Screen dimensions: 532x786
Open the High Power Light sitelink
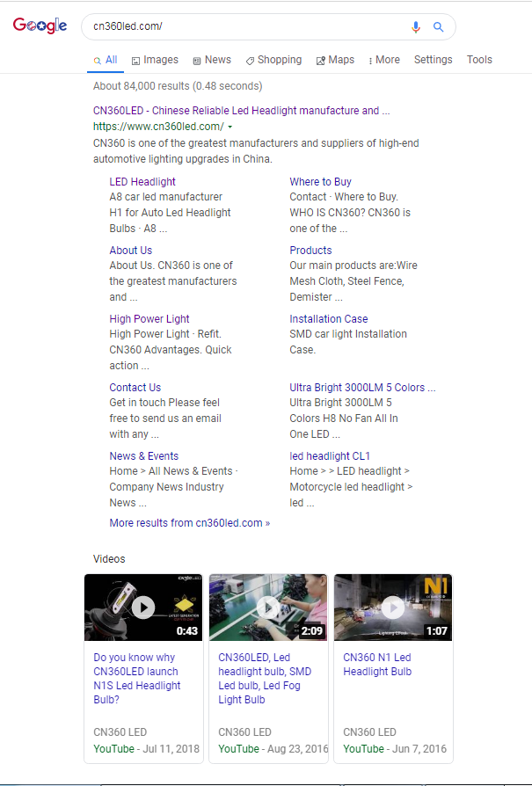pyautogui.click(x=149, y=319)
